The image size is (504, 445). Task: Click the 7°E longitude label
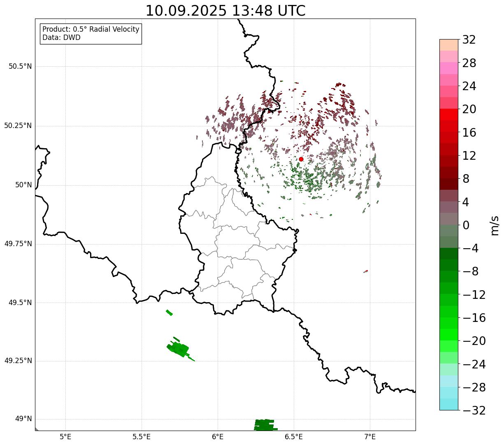click(370, 437)
